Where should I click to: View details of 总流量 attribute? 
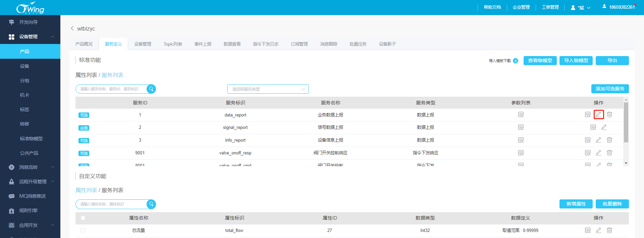[x=588, y=230]
